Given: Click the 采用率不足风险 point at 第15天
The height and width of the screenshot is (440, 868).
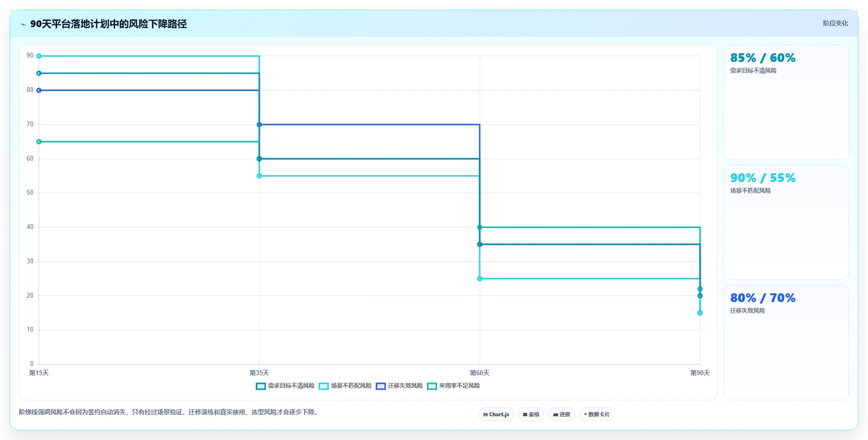Looking at the screenshot, I should click(x=39, y=142).
